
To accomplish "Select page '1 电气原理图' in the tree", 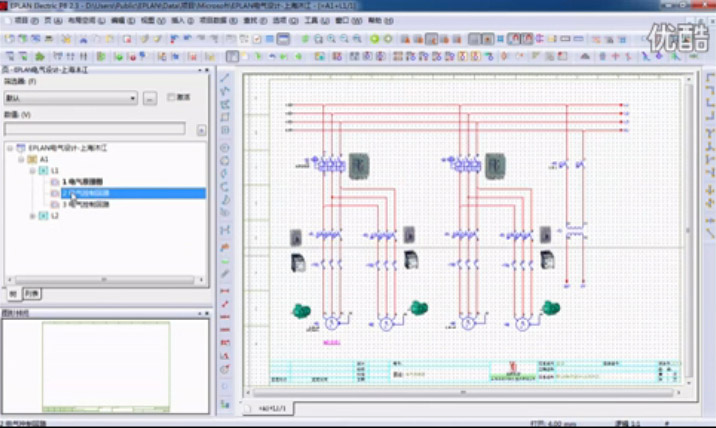I will [82, 182].
